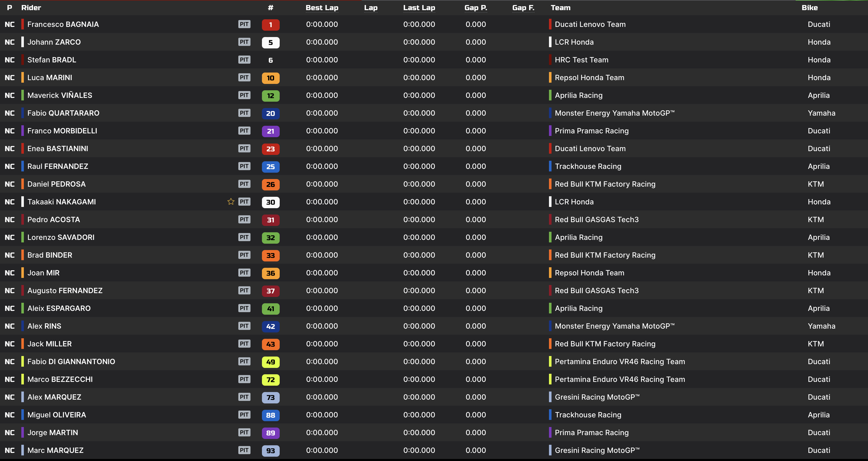Sort by the Best Lap column header

click(322, 8)
